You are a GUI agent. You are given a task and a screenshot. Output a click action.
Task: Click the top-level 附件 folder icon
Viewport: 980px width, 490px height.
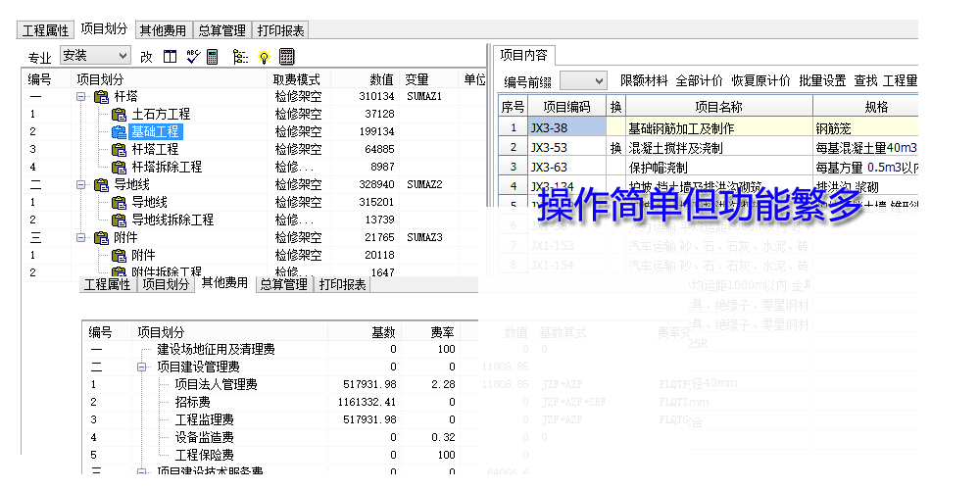pos(101,237)
